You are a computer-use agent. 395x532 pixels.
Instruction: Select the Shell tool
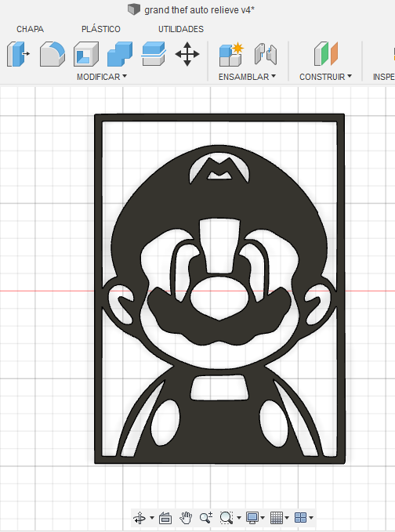[86, 54]
